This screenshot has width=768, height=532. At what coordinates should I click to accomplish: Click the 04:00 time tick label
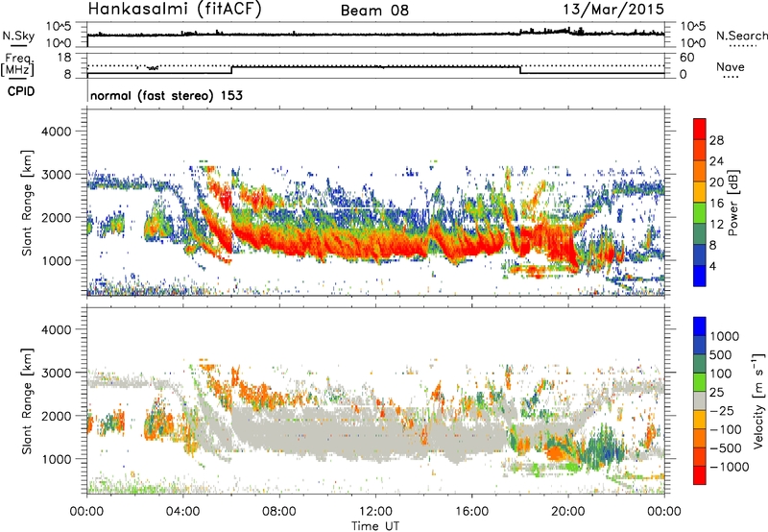[x=182, y=512]
